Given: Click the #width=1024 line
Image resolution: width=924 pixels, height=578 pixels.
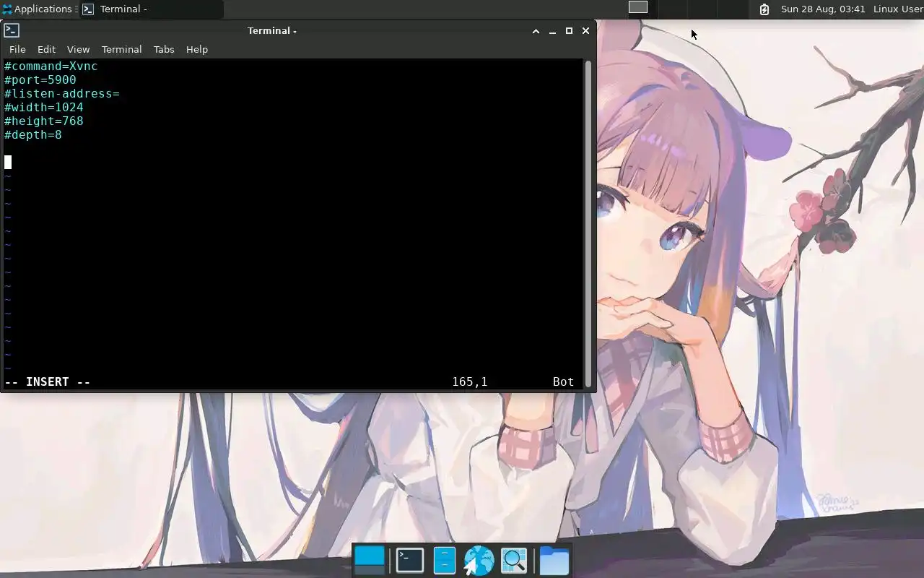Looking at the screenshot, I should pyautogui.click(x=44, y=108).
